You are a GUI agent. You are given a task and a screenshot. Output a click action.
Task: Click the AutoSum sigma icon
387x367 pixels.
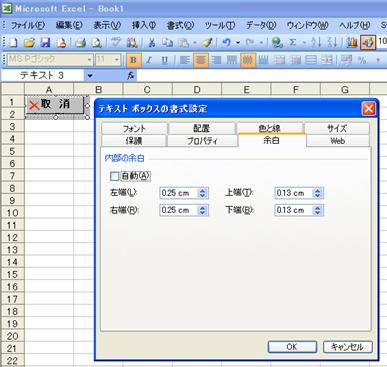point(293,43)
